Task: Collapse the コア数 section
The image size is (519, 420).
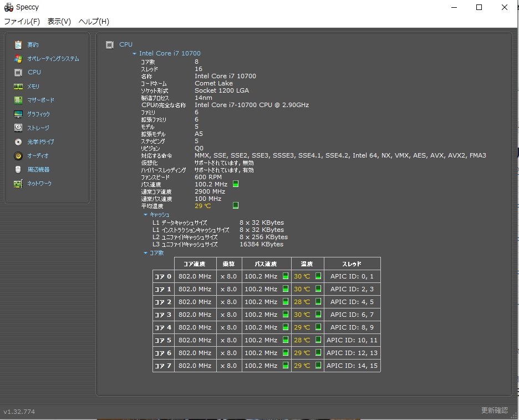Action: pos(145,253)
